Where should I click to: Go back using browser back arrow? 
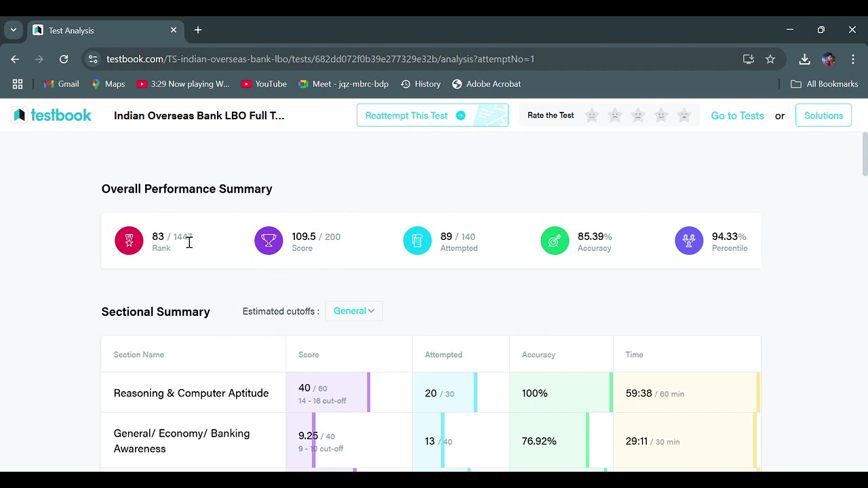pos(15,59)
